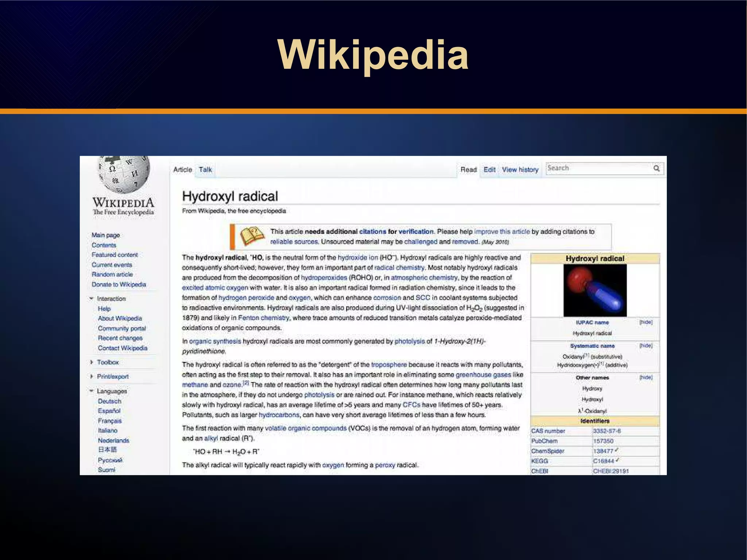Follow the CFCs link
This screenshot has width=747, height=560.
tap(411, 405)
